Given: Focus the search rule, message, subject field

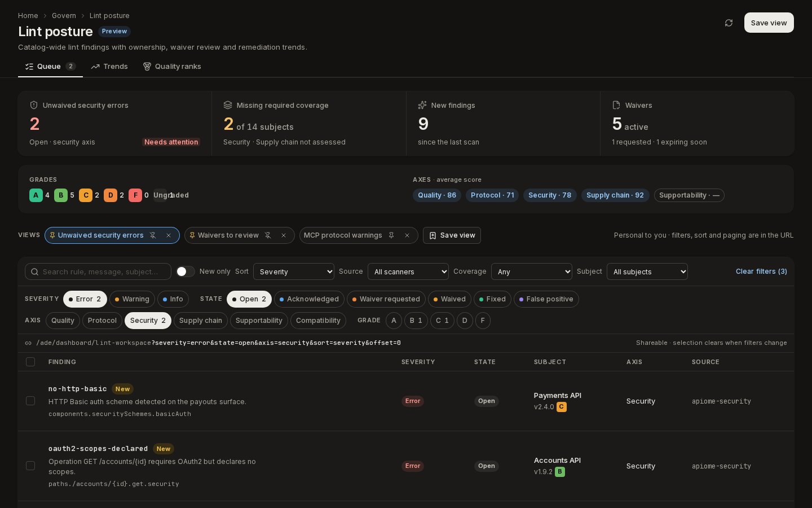Looking at the screenshot, I should (x=98, y=271).
